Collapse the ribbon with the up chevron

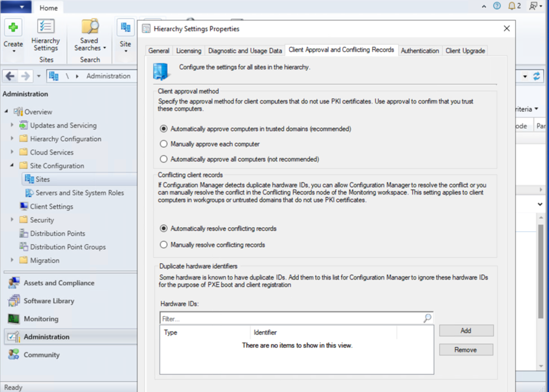click(484, 6)
